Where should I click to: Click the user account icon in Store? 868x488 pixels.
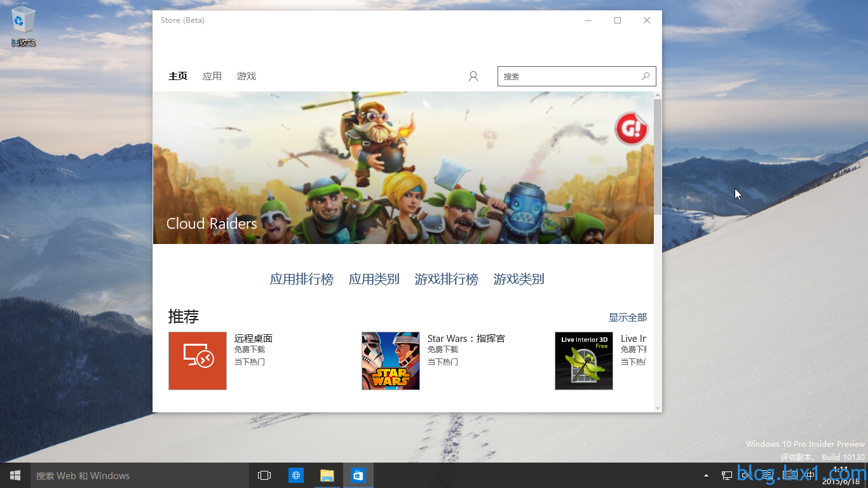[x=473, y=76]
